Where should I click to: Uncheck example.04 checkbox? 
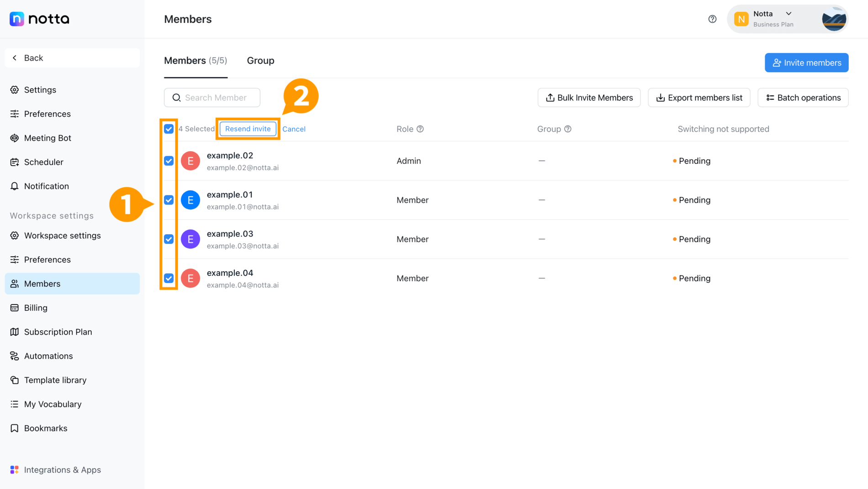click(169, 279)
